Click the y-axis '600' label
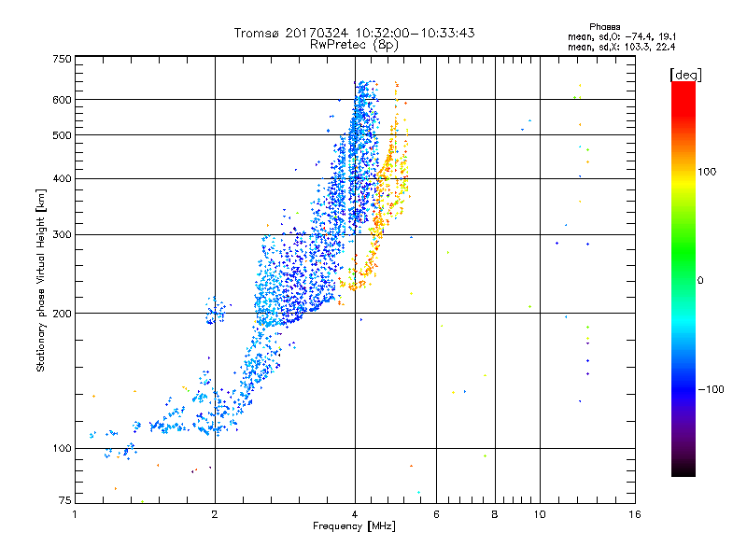 point(63,100)
